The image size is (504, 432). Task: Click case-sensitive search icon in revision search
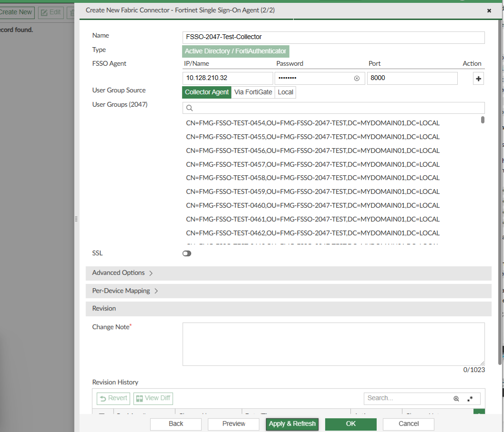[456, 399]
